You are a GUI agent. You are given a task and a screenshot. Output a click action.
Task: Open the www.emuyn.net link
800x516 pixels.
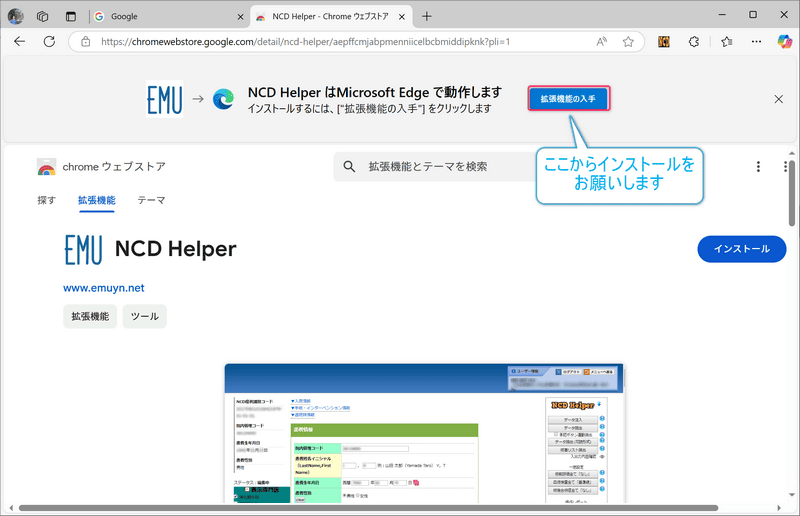point(104,288)
